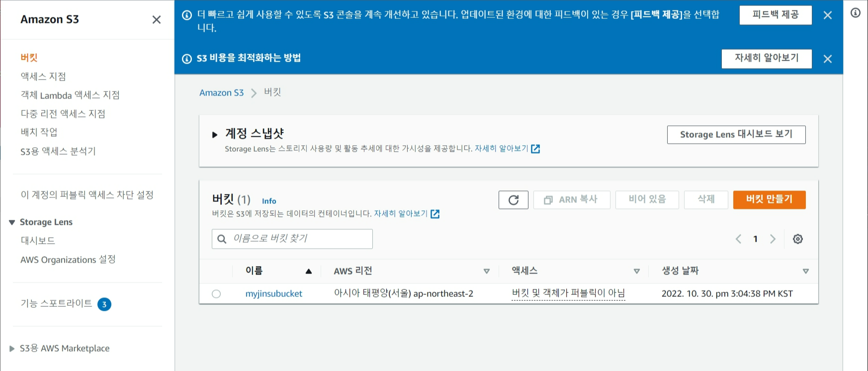Click external link icon after bucket 자세히 알아보기
868x371 pixels.
point(435,214)
